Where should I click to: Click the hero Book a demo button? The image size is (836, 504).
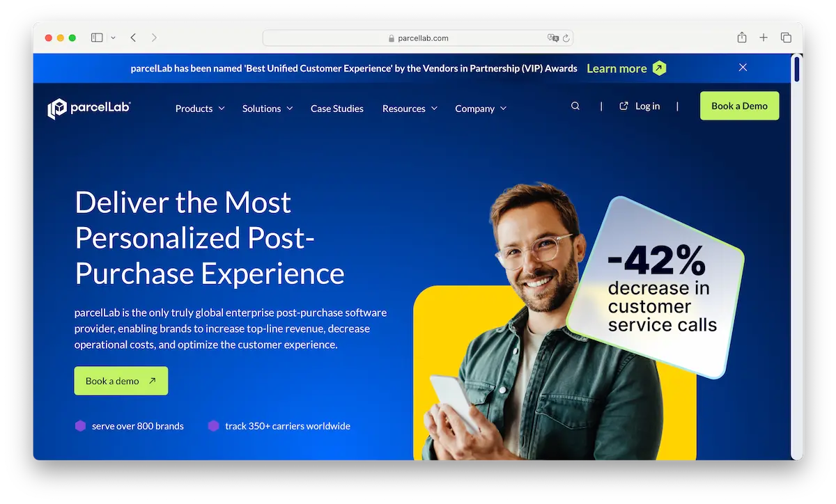pos(121,381)
